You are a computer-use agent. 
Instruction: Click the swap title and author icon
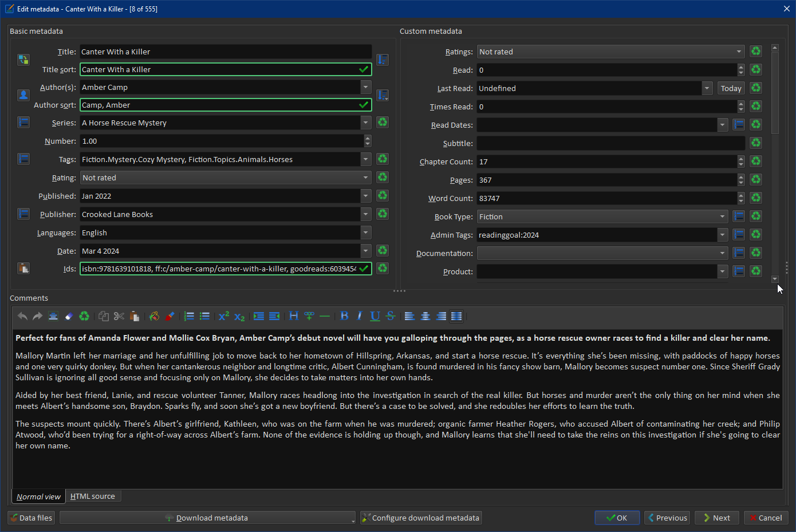[x=23, y=60]
